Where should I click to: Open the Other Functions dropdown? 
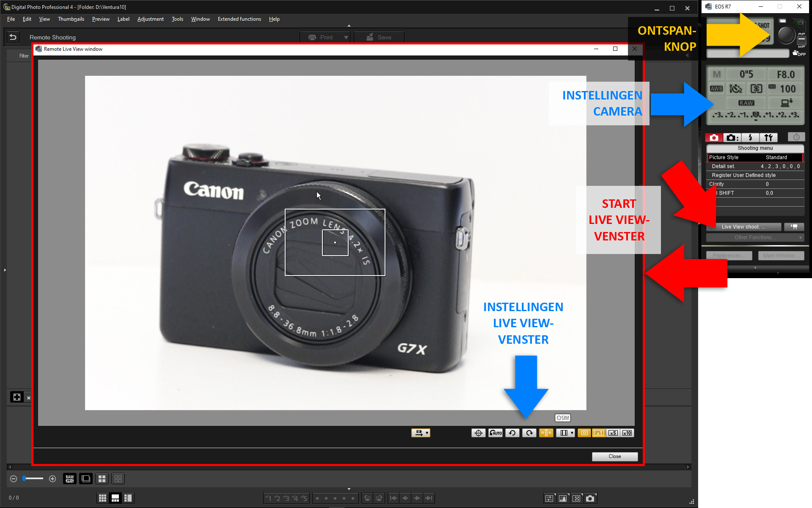point(755,237)
